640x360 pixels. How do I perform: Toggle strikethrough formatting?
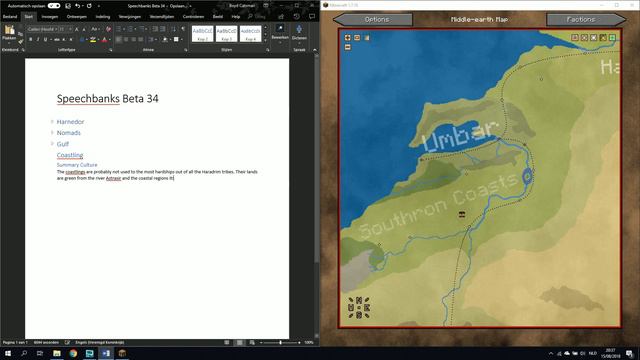point(57,40)
